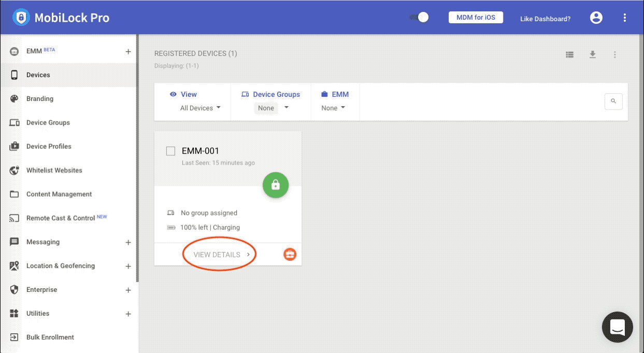Image resolution: width=644 pixels, height=353 pixels.
Task: Expand the Enterprise sidebar section
Action: pos(128,290)
